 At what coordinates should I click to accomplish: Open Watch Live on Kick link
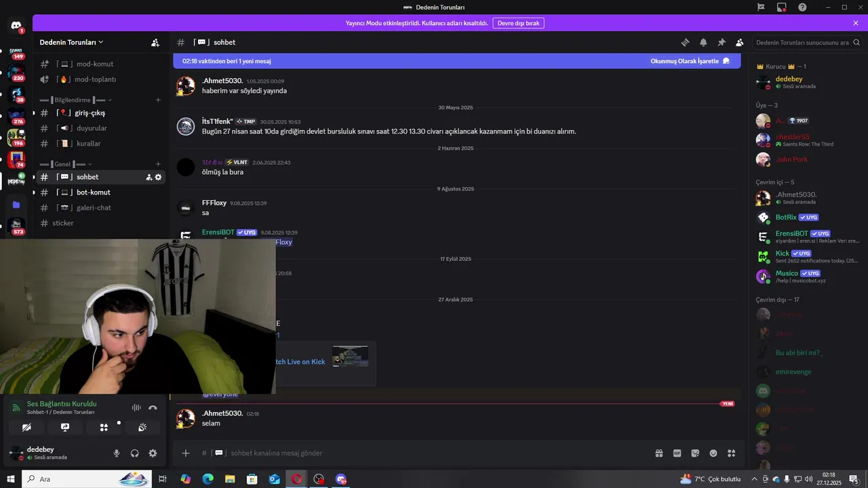(300, 362)
